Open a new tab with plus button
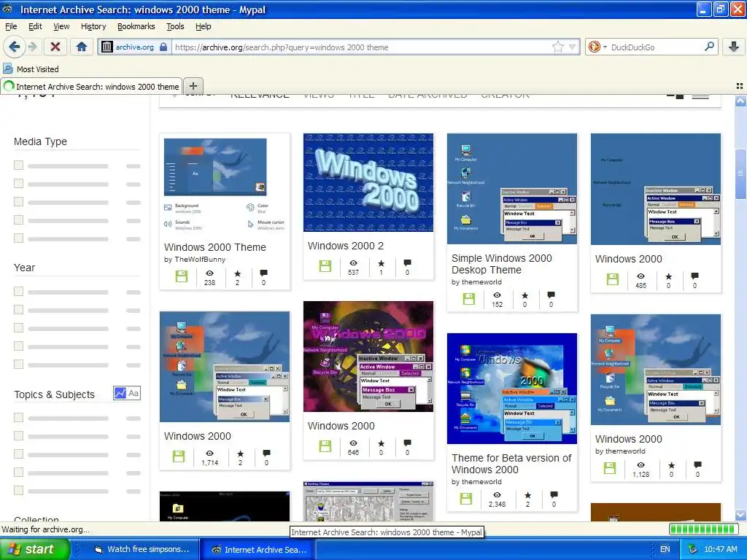 tap(193, 86)
